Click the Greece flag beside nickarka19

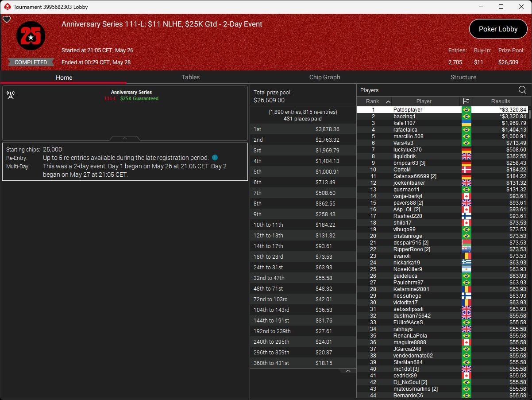466,262
